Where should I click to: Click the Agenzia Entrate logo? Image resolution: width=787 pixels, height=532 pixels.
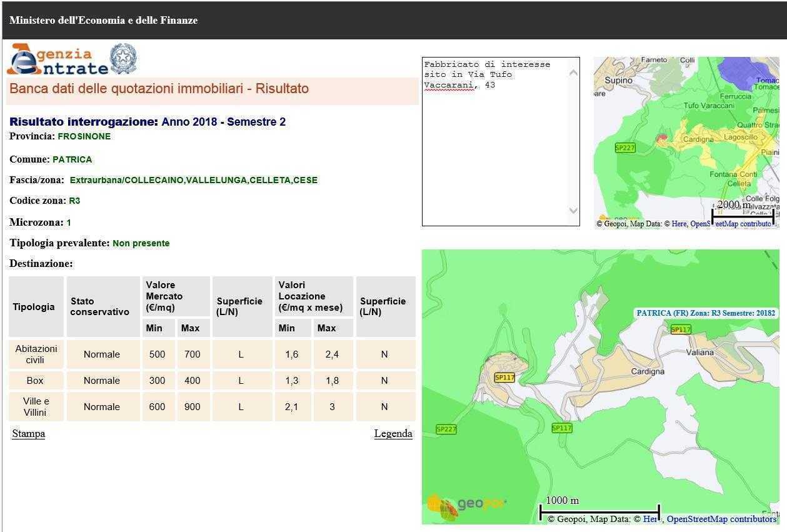(58, 60)
